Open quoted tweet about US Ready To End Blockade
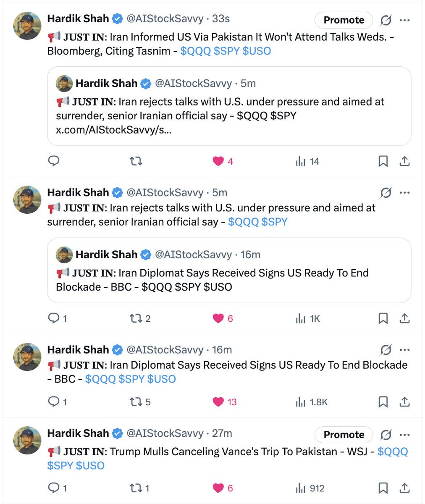The height and width of the screenshot is (504, 425). click(229, 270)
